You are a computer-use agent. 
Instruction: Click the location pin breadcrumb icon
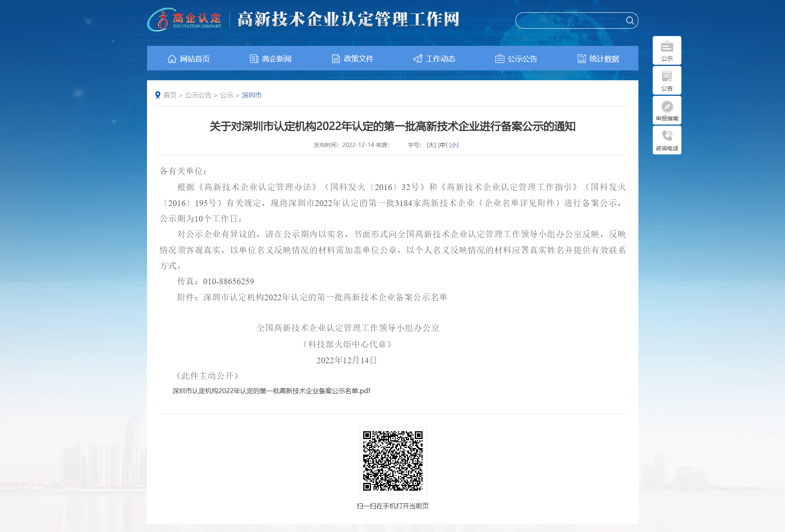[158, 95]
